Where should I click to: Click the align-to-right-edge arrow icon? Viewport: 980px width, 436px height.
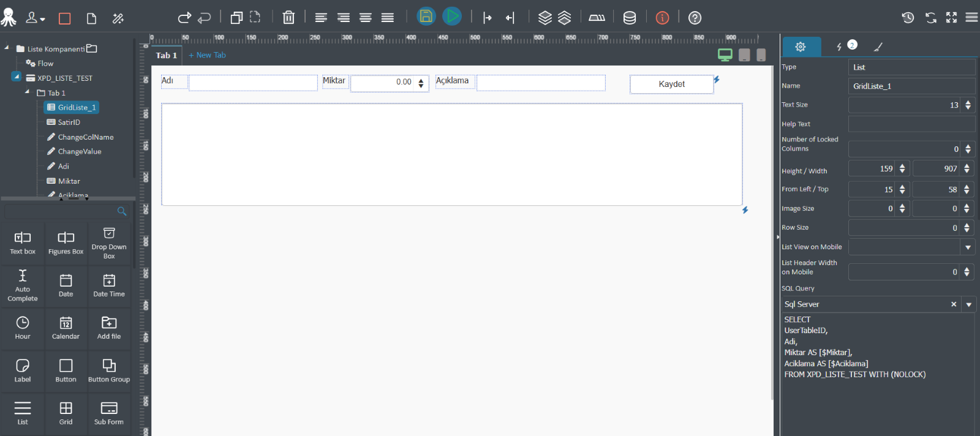(510, 18)
